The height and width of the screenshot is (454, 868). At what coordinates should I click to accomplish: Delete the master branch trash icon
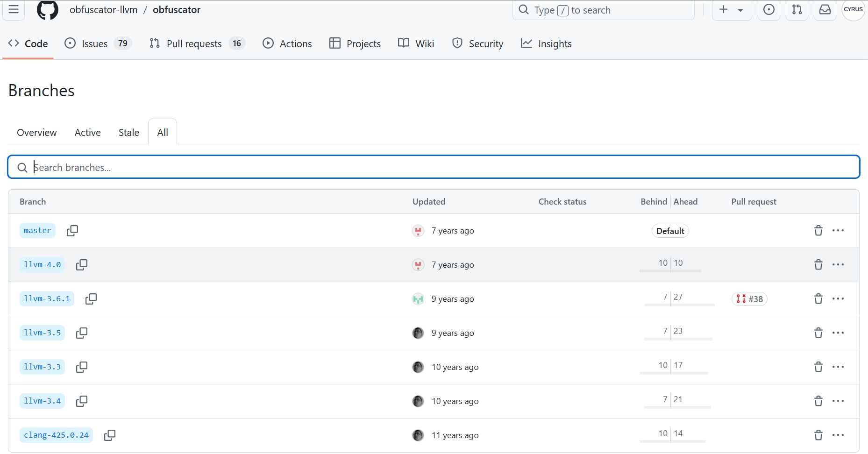[x=818, y=230]
